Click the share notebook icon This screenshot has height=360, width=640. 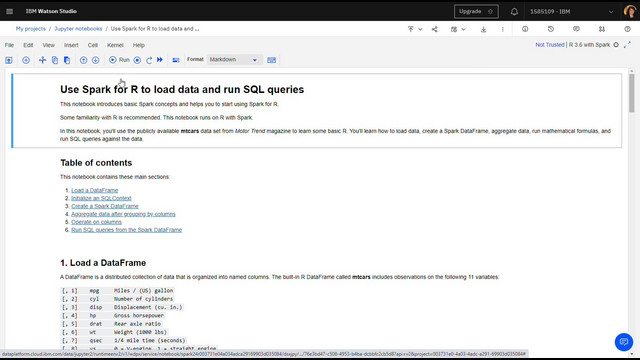(x=435, y=29)
